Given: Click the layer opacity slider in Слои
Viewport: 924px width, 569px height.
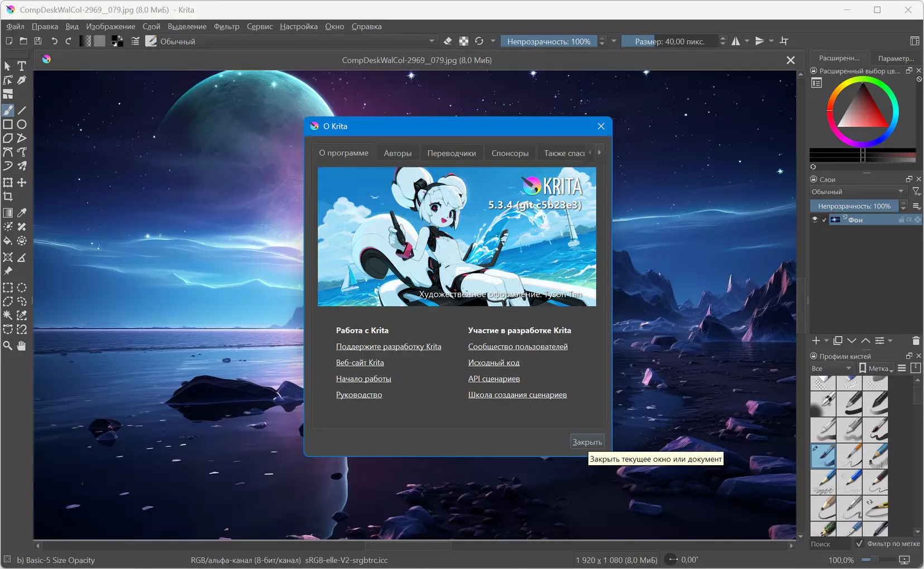Looking at the screenshot, I should click(854, 206).
